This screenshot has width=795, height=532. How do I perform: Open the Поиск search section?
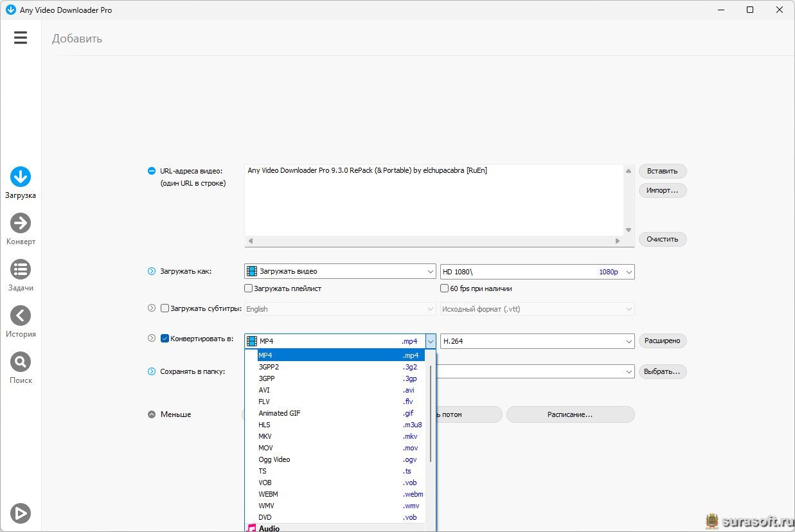(21, 362)
